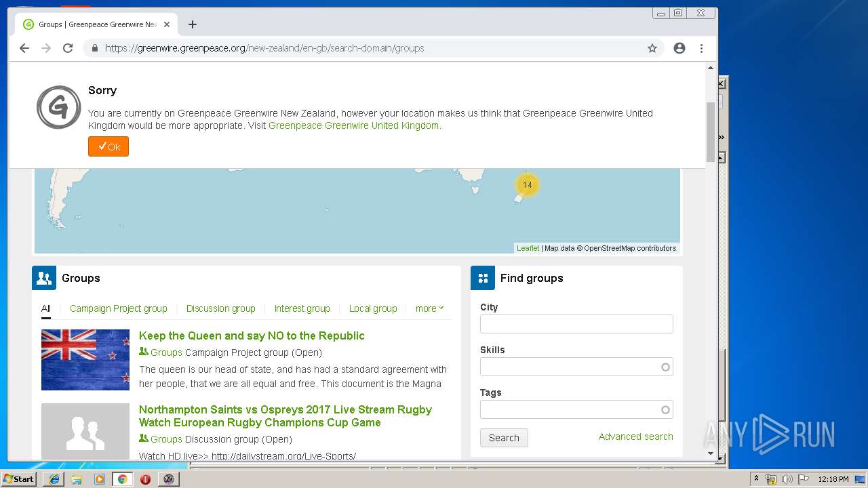868x488 pixels.
Task: Click the New Zealand flag thumbnail
Action: pyautogui.click(x=85, y=360)
